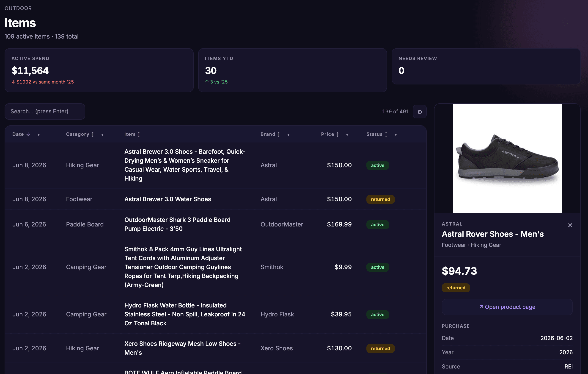
Task: Click the Source value REI
Action: (x=569, y=366)
